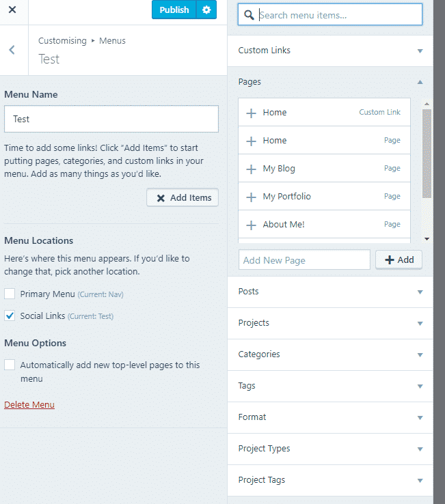Image resolution: width=445 pixels, height=504 pixels.
Task: Close the Add Items panel button
Action: coord(183,197)
